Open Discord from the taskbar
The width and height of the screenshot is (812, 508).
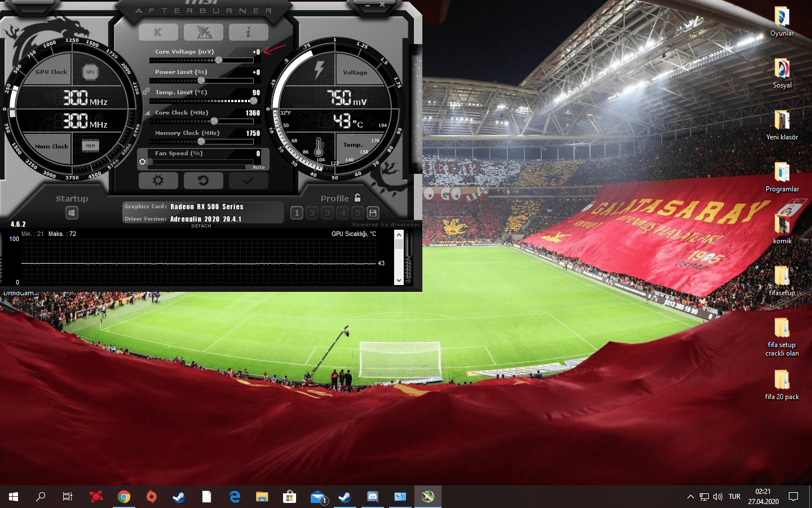(x=373, y=497)
